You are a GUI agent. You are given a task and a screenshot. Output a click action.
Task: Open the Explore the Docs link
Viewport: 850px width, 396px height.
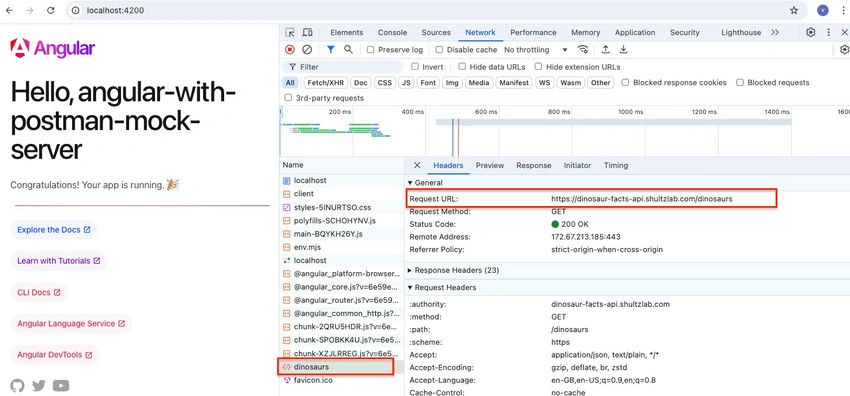(54, 230)
